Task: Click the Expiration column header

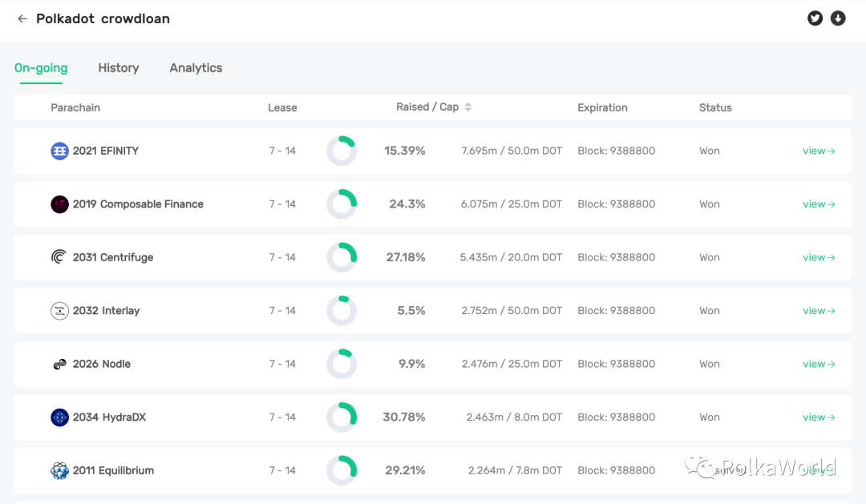Action: click(x=602, y=107)
